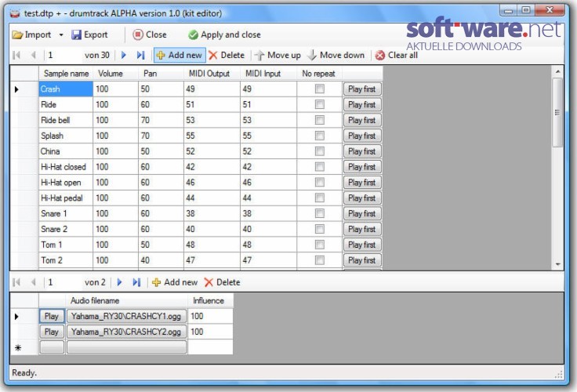The width and height of the screenshot is (577, 392).
Task: Click Play first for Snare 2
Action: tap(362, 229)
